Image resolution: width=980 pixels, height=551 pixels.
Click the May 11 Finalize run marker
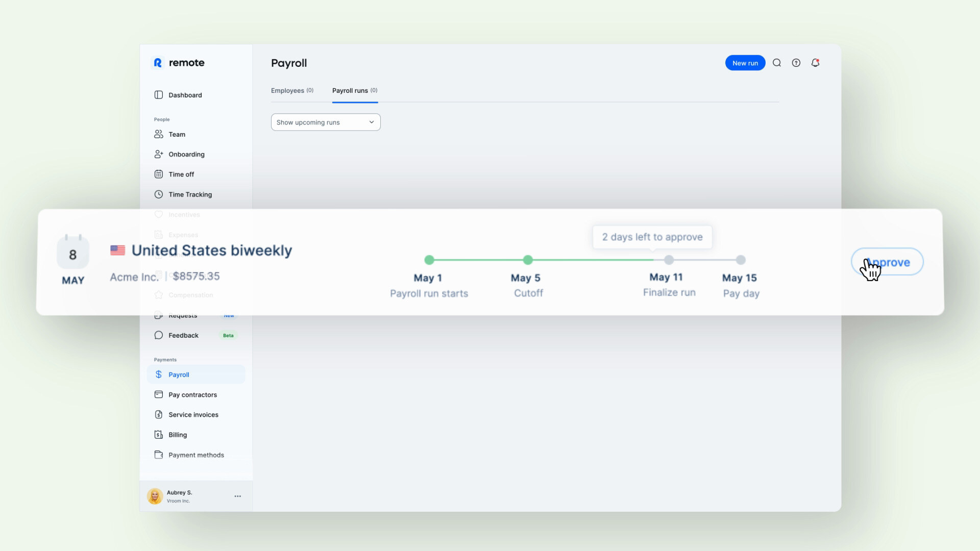click(x=669, y=260)
